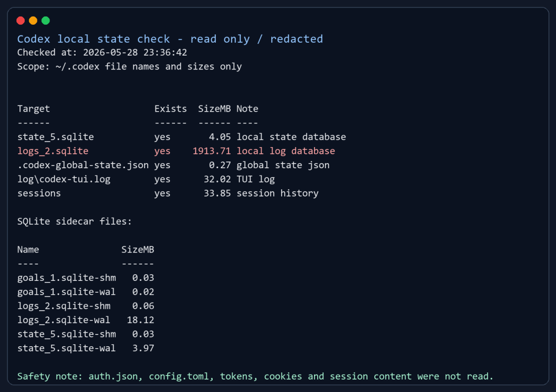Select 'logs_2.sqlite-shm' file name
This screenshot has width=556, height=392.
[64, 306]
